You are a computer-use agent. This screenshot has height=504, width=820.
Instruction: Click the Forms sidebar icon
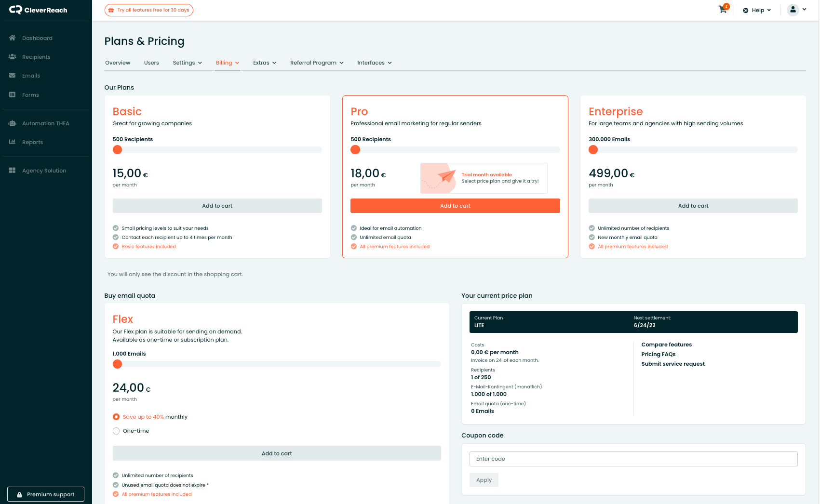click(x=13, y=95)
